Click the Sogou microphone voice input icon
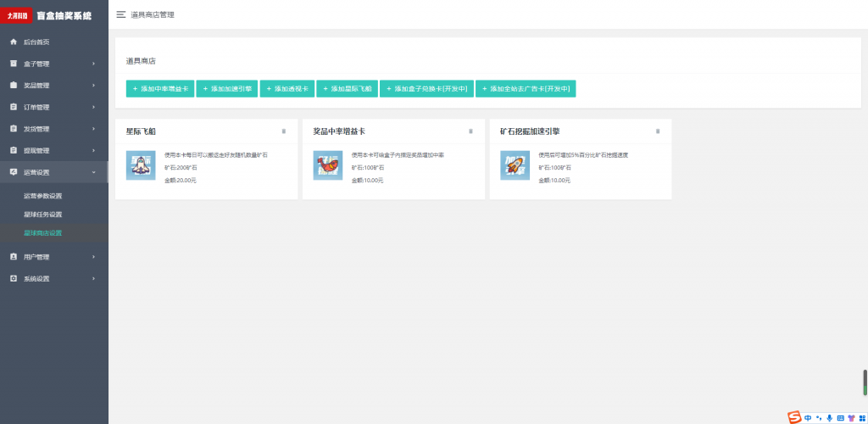The image size is (868, 424). click(x=829, y=417)
